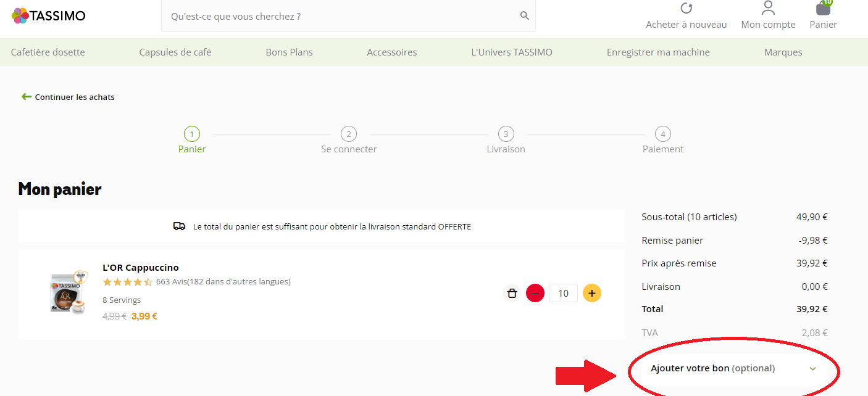Image resolution: width=868 pixels, height=396 pixels.
Task: Remove L'OR Cappuccino with trash icon
Action: pyautogui.click(x=512, y=293)
